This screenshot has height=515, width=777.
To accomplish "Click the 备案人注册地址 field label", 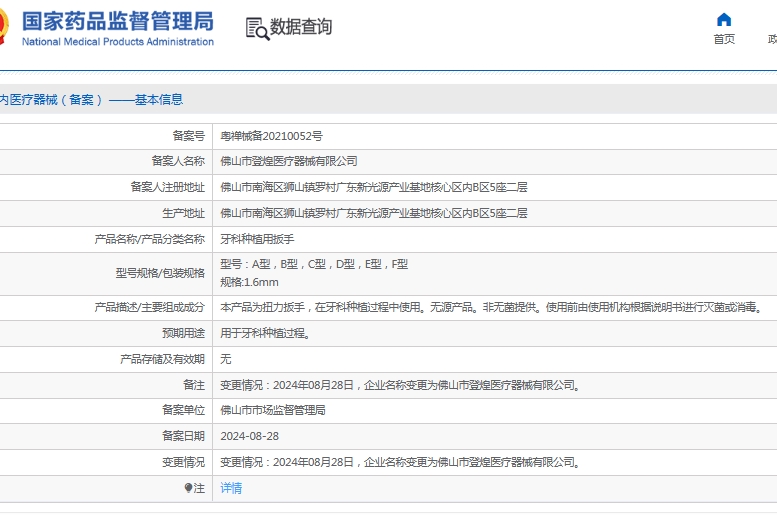I will point(167,187).
